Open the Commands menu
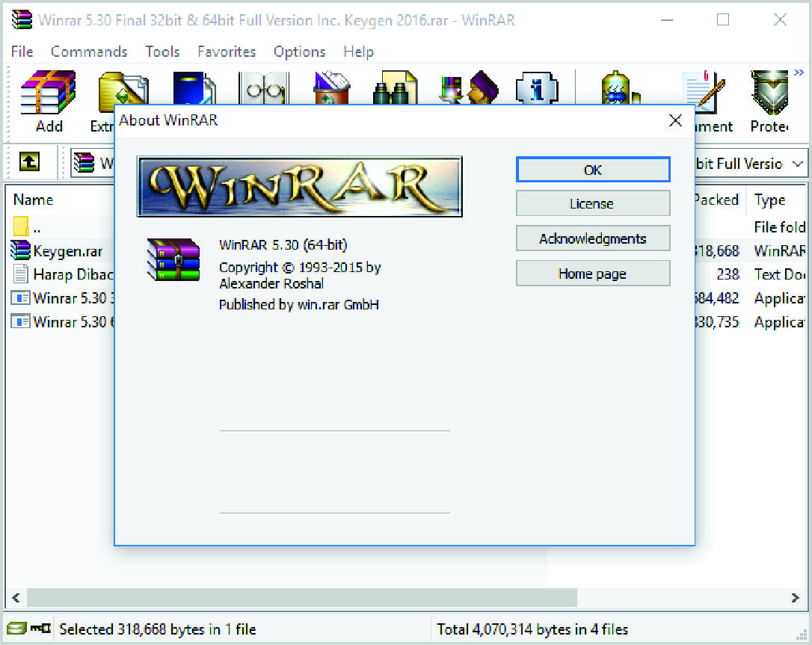The image size is (812, 645). pyautogui.click(x=89, y=52)
